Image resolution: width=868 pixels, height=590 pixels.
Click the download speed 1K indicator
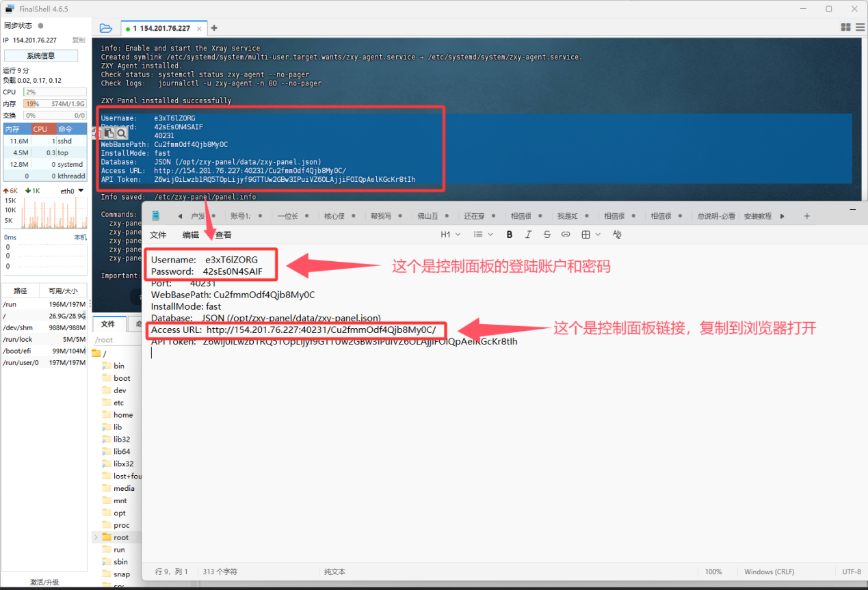31,191
